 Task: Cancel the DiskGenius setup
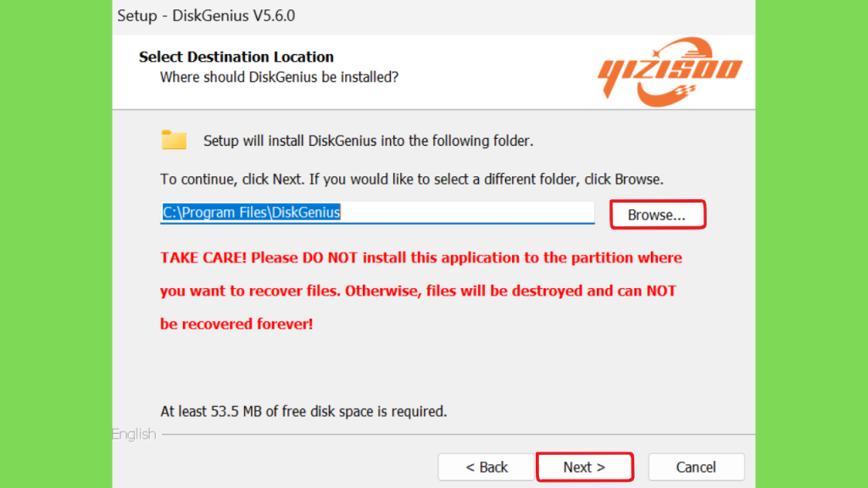click(x=696, y=467)
